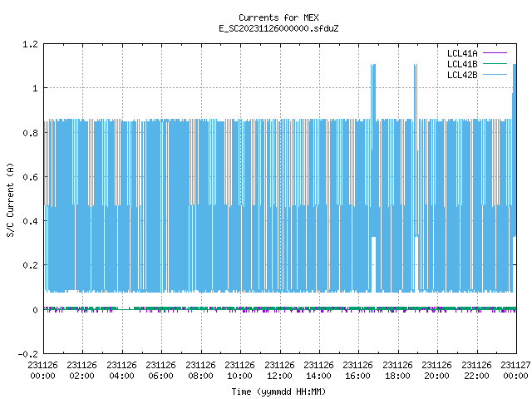Click the 'S/C Current (A)' axis label
Viewport: 532px width, 399px height.
[10, 199]
